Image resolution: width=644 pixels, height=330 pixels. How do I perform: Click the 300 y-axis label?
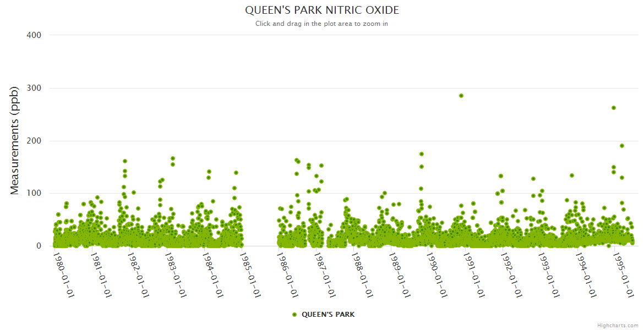34,88
